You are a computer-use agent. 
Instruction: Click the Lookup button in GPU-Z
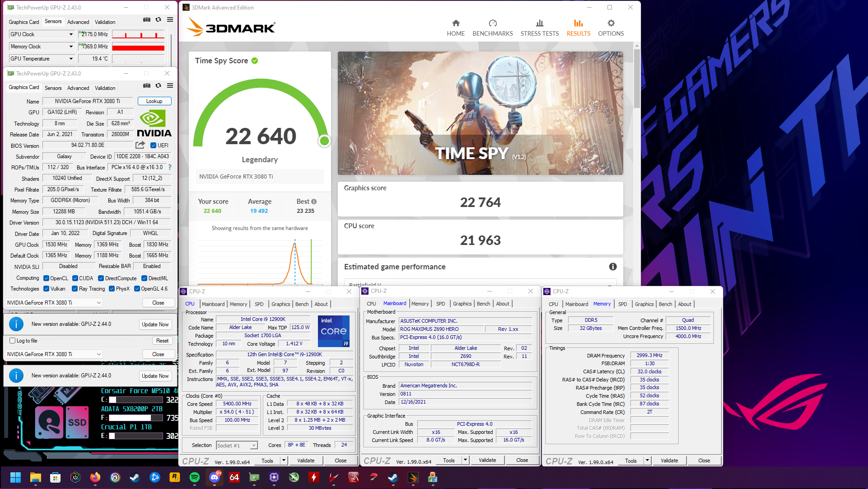point(154,101)
